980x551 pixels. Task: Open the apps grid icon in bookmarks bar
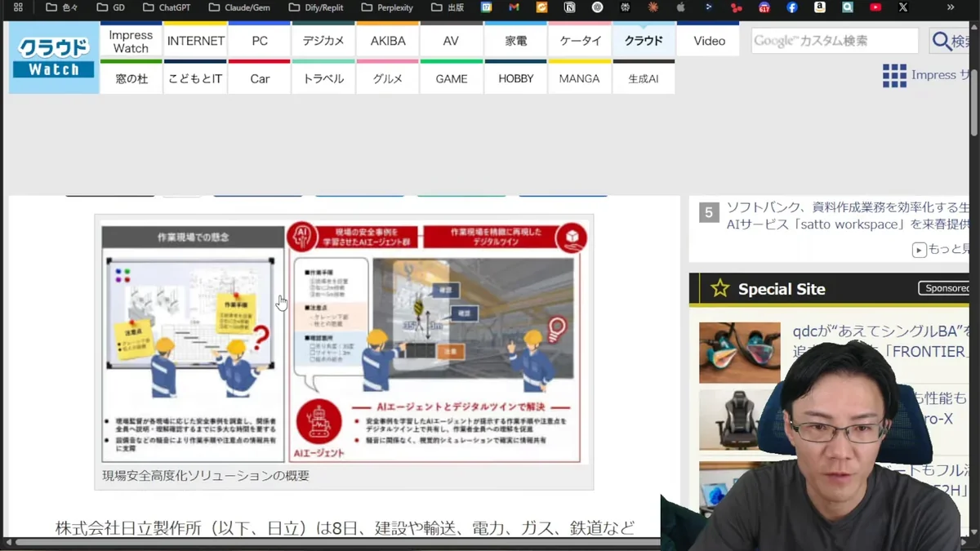tap(18, 7)
